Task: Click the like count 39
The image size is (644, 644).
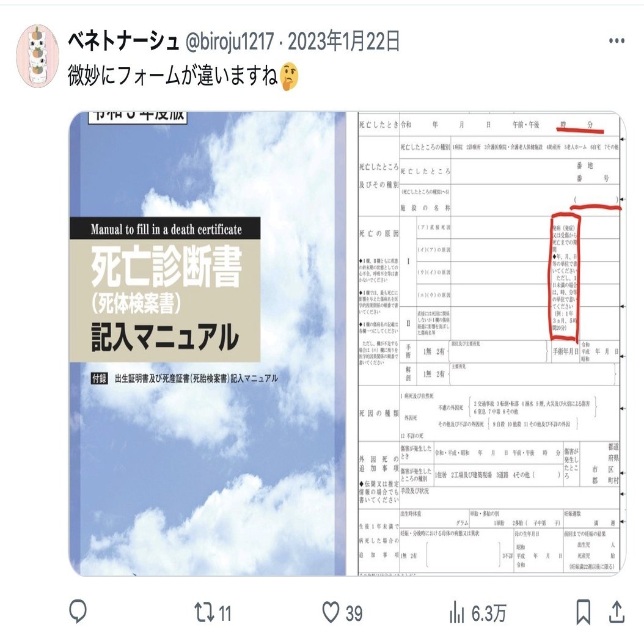Action: [354, 613]
